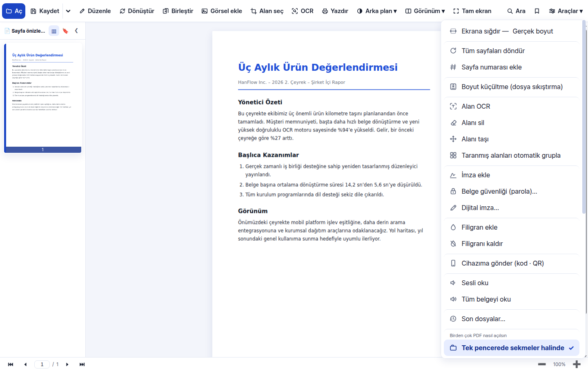The width and height of the screenshot is (588, 371).
Task: Click the bookmark icon in toolbar
Action: coord(537,11)
